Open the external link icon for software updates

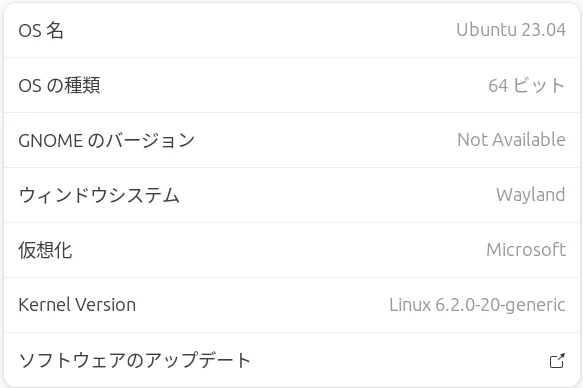tap(557, 360)
